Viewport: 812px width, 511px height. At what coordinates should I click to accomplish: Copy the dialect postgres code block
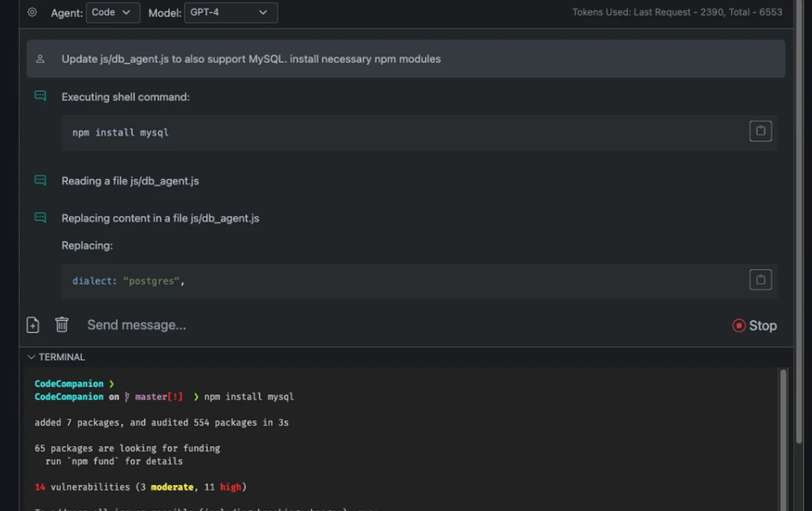tap(760, 279)
